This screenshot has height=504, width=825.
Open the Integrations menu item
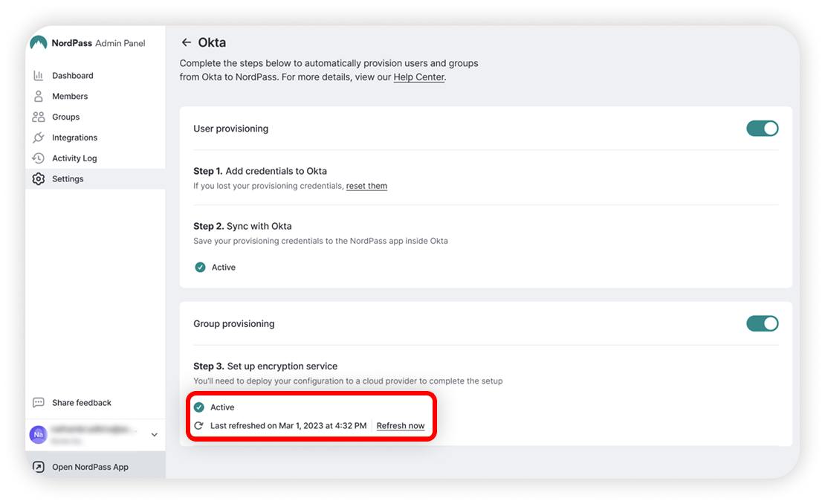[x=95, y=138]
